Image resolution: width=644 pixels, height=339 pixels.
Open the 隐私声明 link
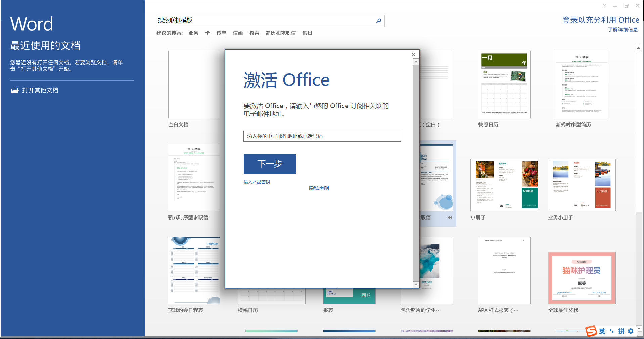[x=319, y=188]
